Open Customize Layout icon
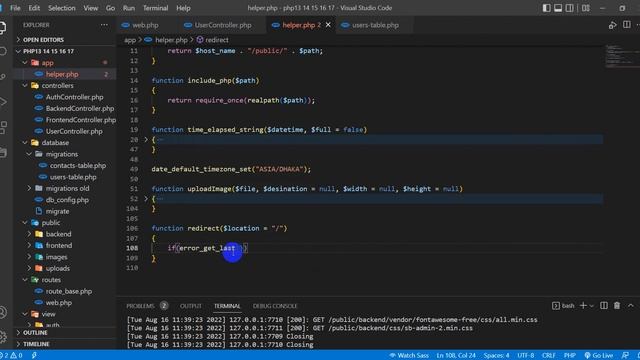The width and height of the screenshot is (640, 360). 585,8
